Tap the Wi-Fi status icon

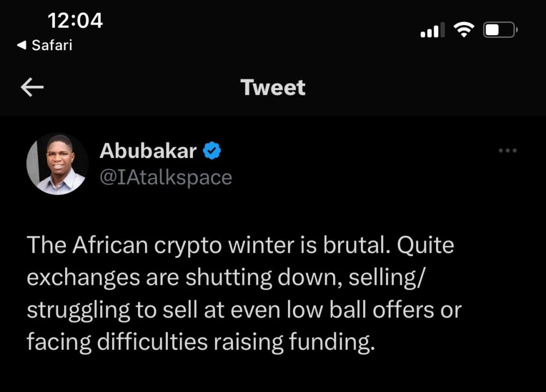(x=464, y=30)
